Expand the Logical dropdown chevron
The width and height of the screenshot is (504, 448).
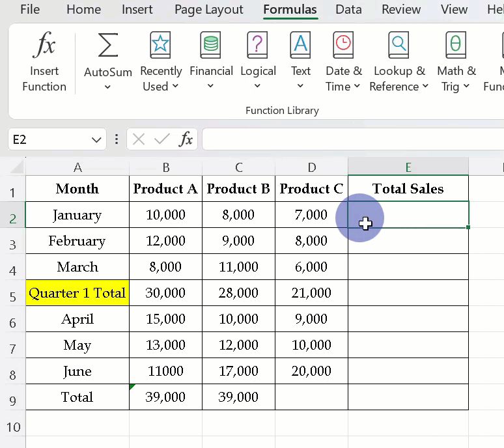(x=257, y=86)
